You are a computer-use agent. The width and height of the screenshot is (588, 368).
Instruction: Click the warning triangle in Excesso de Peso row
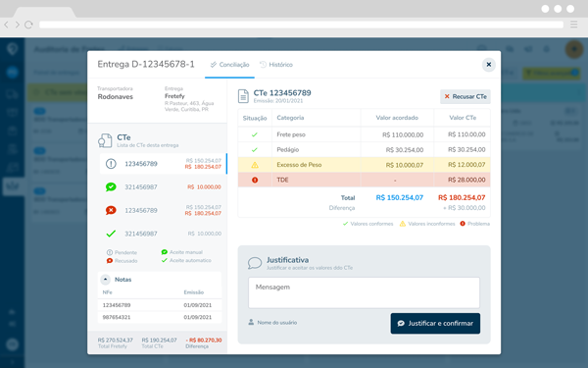pos(255,165)
